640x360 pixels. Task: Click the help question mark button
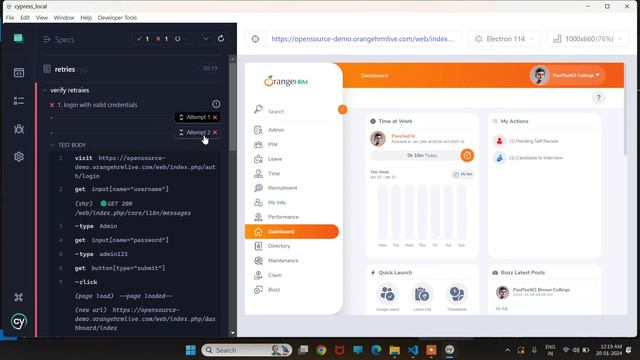598,98
